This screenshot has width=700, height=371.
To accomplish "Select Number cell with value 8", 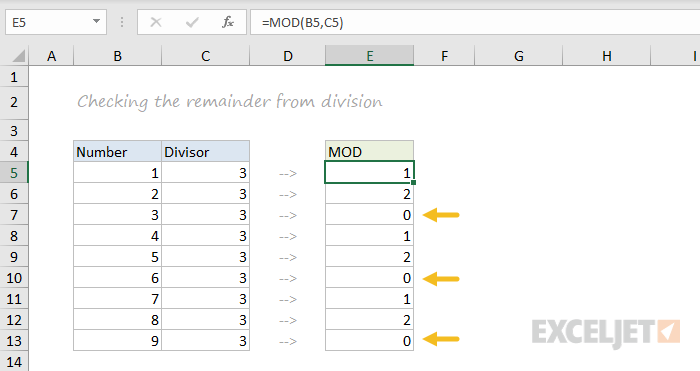I will (117, 320).
